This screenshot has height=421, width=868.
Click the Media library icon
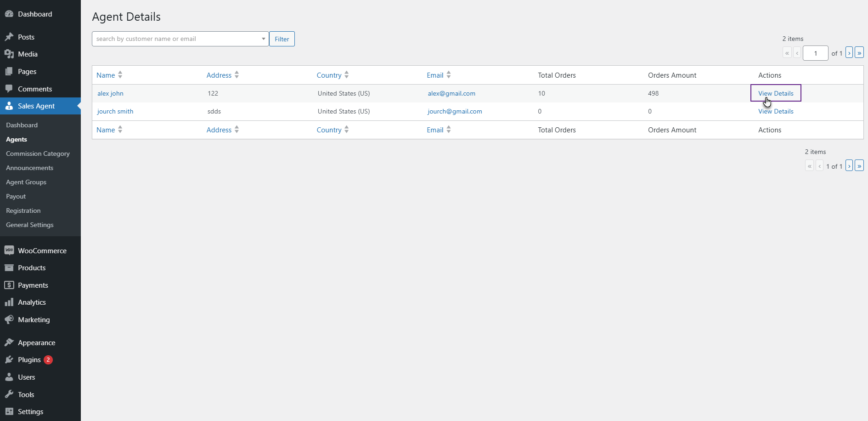coord(9,54)
